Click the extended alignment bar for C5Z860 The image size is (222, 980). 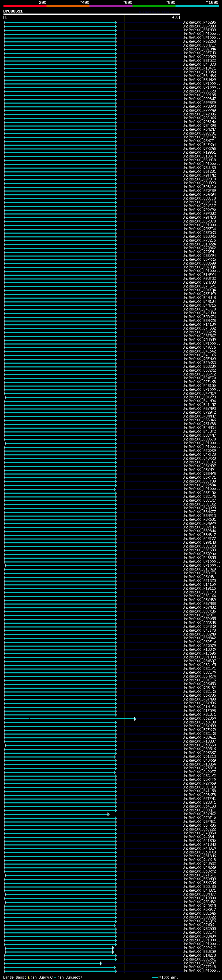70,719
